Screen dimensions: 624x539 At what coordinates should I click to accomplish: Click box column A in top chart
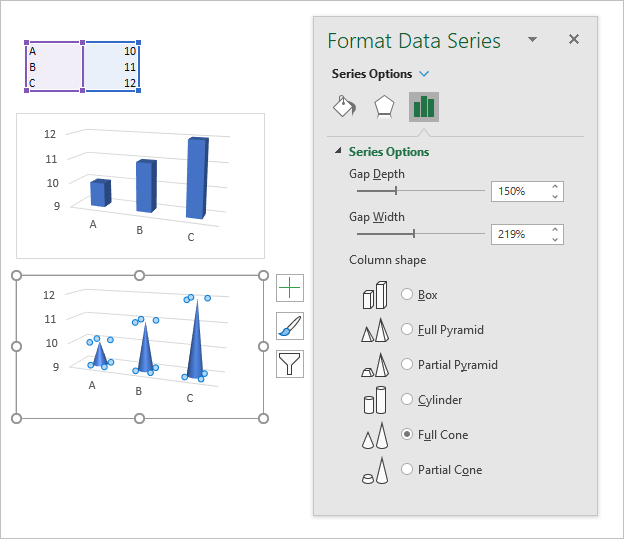[101, 193]
